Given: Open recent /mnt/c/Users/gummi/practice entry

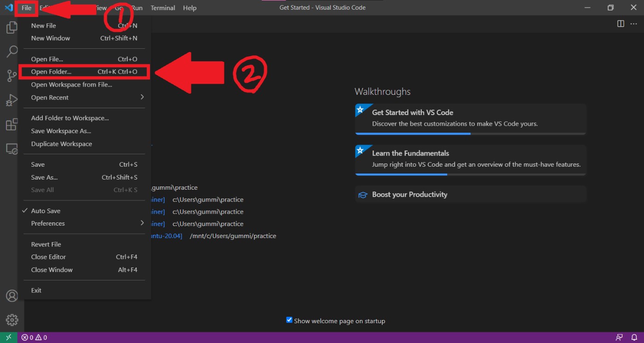Looking at the screenshot, I should (x=233, y=236).
